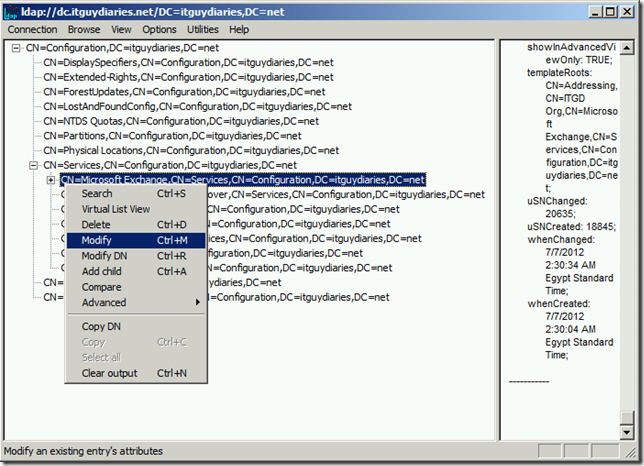644x466 pixels.
Task: Select CN=NTDS Quotas tree entry
Action: pos(181,122)
